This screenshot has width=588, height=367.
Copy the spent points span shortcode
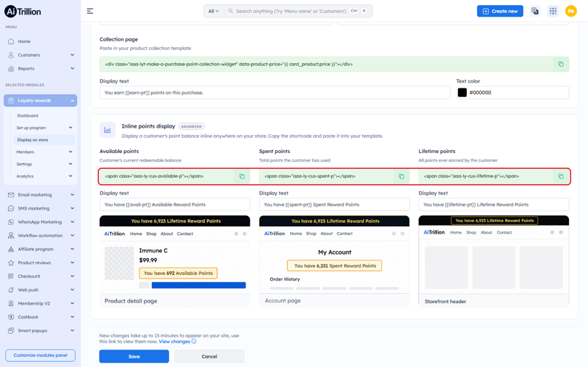(x=401, y=176)
